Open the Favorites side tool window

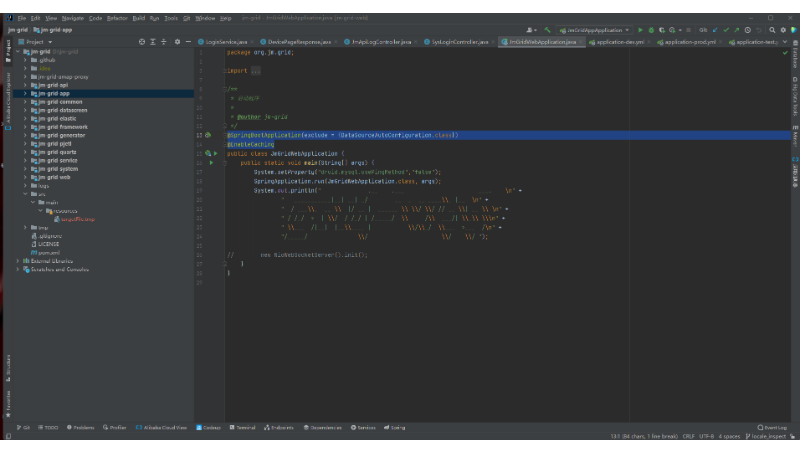(8, 403)
